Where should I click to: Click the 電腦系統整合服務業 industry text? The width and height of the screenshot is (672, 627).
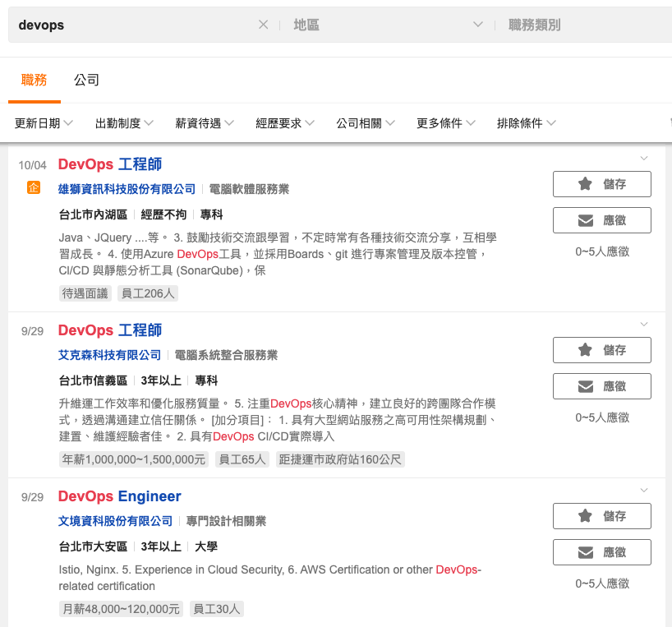[226, 355]
